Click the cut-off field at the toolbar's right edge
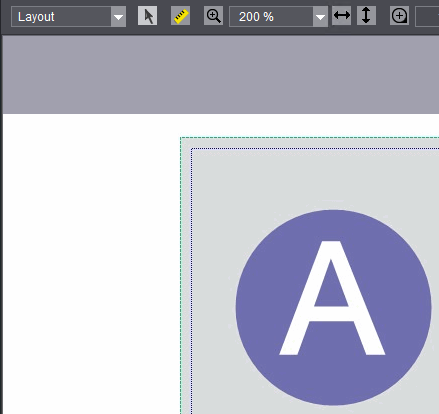Image resolution: width=439 pixels, height=414 pixels. 427,17
